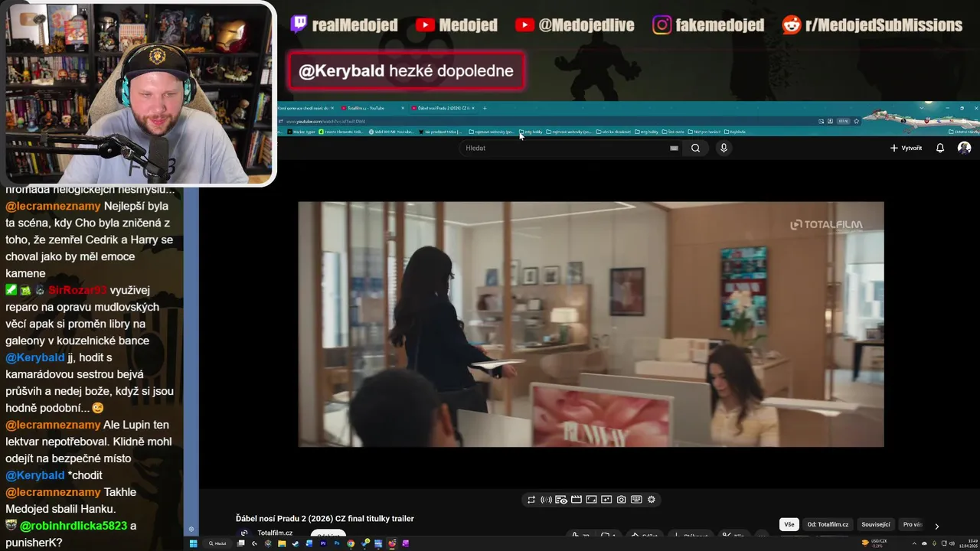Click the Vytvořit create button
The image size is (980, 551).
(906, 148)
